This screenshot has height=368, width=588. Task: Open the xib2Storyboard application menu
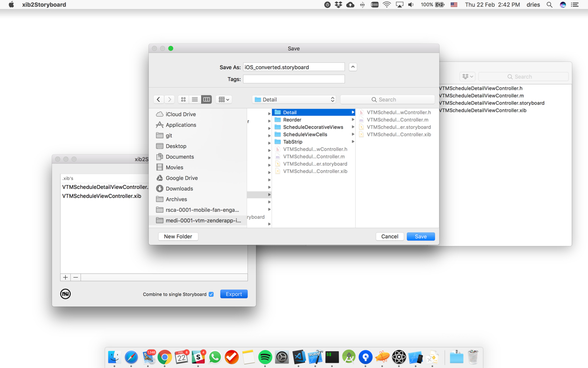click(44, 4)
